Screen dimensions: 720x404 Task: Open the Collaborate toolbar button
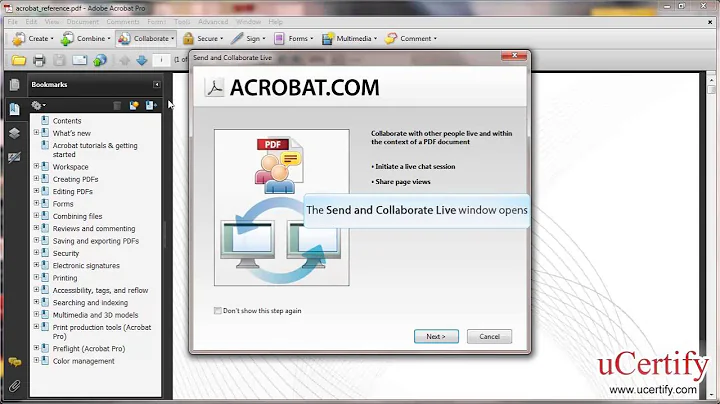tap(146, 39)
